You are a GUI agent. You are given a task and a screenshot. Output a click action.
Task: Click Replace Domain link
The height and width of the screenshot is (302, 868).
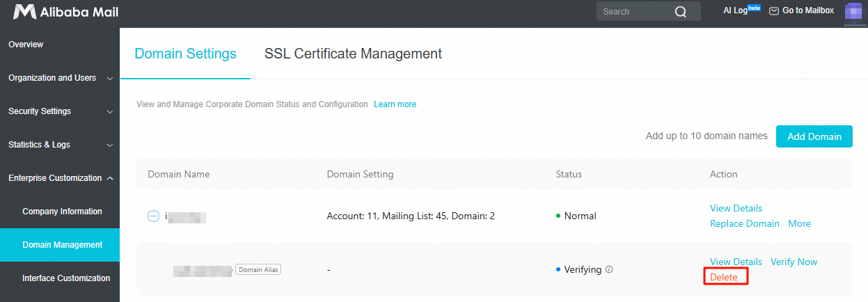click(x=744, y=223)
